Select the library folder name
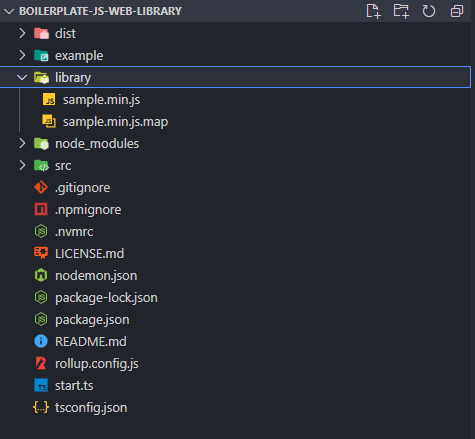The height and width of the screenshot is (439, 475). 73,78
